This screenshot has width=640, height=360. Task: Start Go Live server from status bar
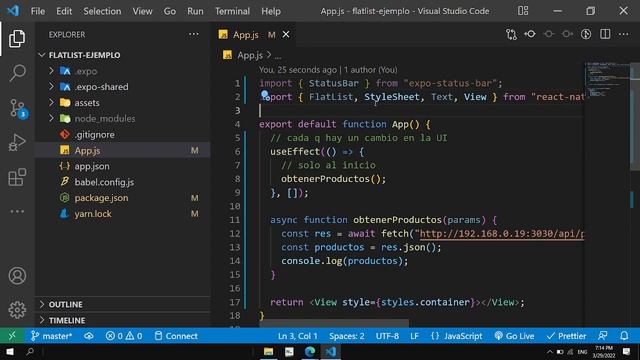click(x=514, y=336)
